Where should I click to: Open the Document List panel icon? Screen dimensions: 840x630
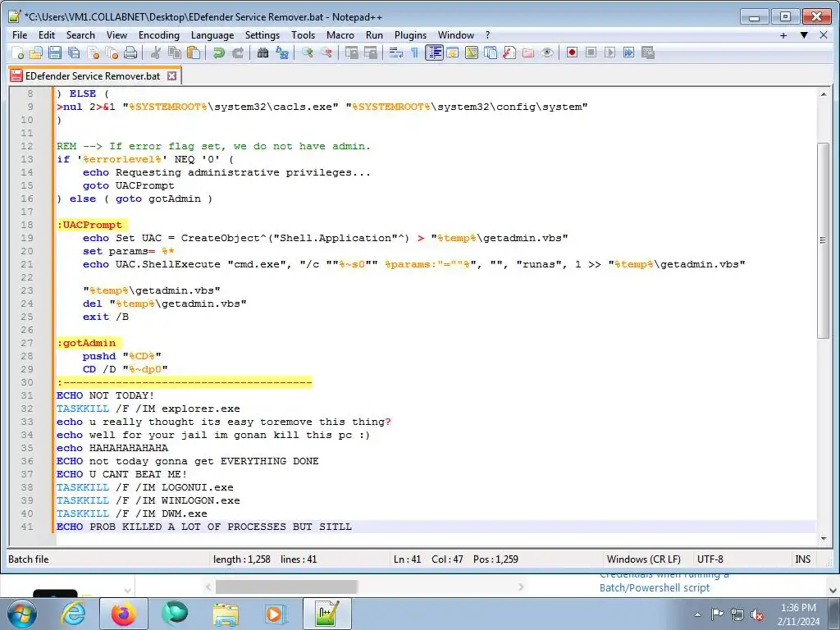(x=491, y=52)
